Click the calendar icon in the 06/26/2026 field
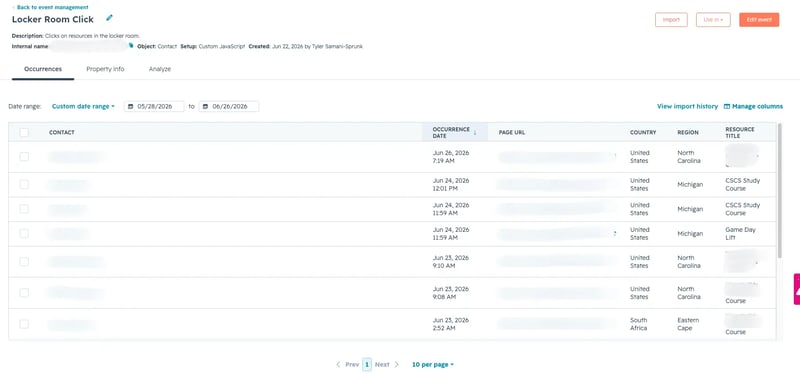Viewport: 800px width, 375px height. tap(206, 107)
